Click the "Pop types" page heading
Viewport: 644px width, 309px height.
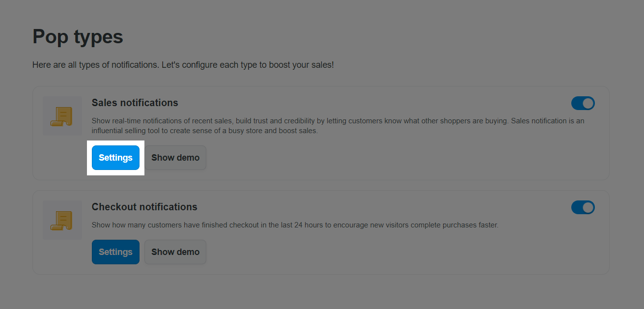(x=78, y=37)
